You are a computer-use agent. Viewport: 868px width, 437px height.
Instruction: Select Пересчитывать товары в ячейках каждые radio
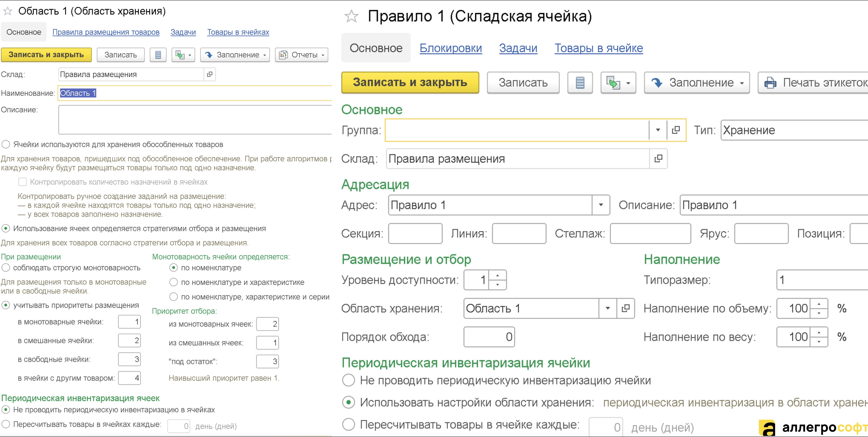[x=6, y=424]
